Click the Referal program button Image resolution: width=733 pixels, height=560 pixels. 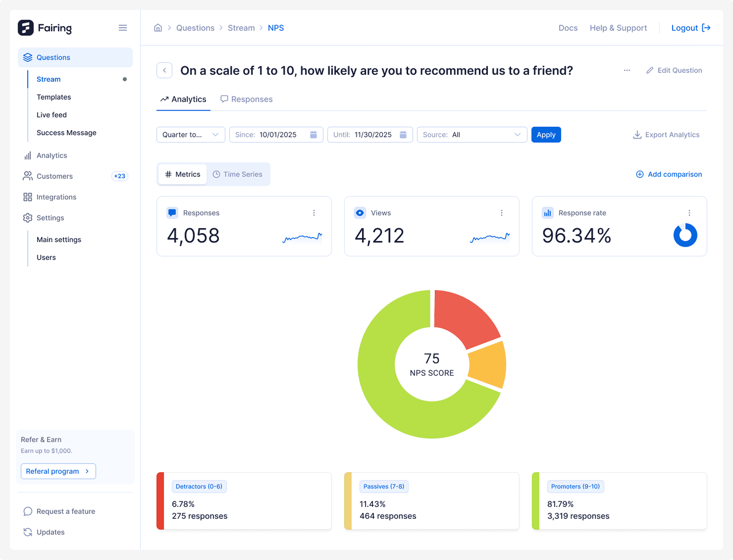tap(58, 471)
